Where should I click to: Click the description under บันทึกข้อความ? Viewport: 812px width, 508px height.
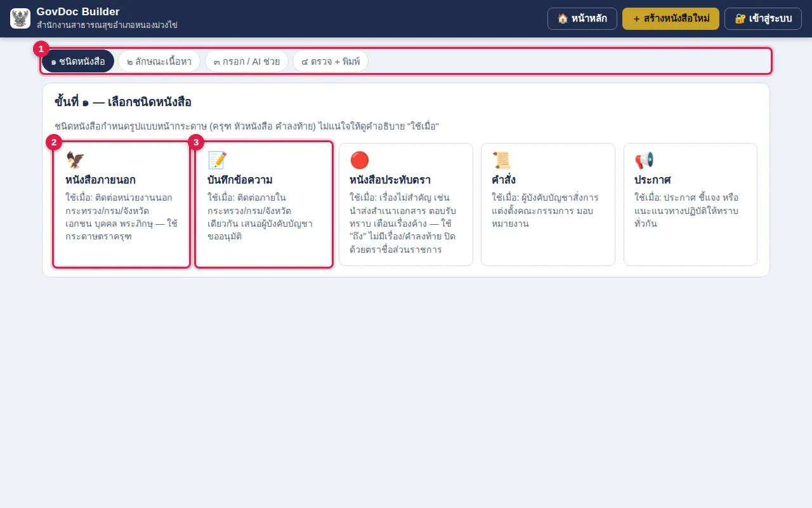[260, 217]
